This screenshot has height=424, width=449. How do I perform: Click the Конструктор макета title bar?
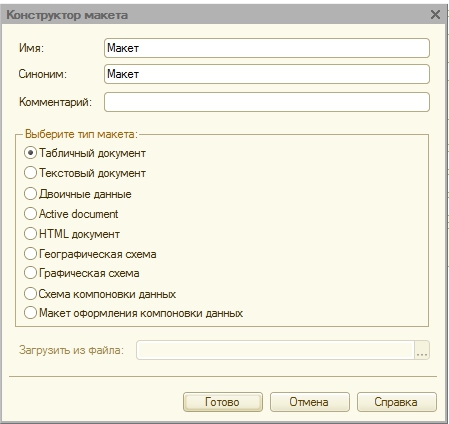coord(223,15)
